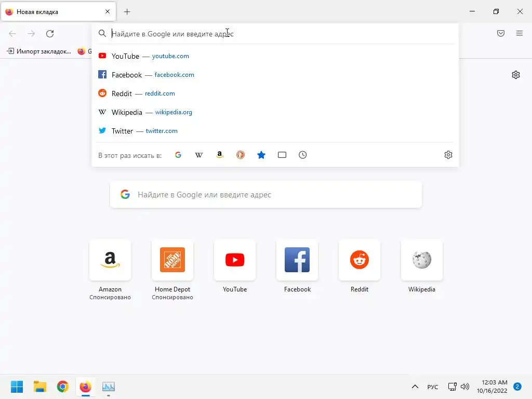This screenshot has width=532, height=399.
Task: Open network status tray icon
Action: (453, 387)
